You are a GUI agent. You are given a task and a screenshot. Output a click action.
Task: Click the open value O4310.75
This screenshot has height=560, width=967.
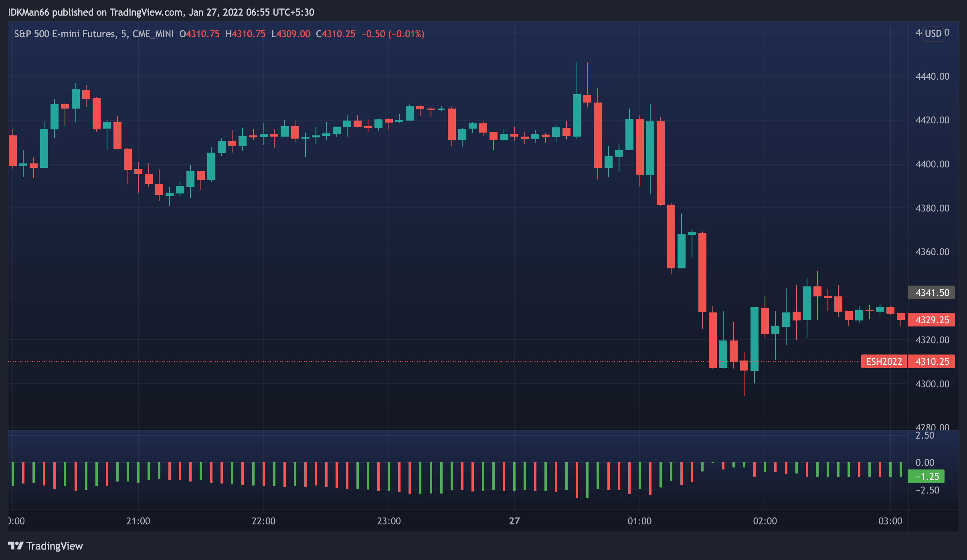point(199,34)
